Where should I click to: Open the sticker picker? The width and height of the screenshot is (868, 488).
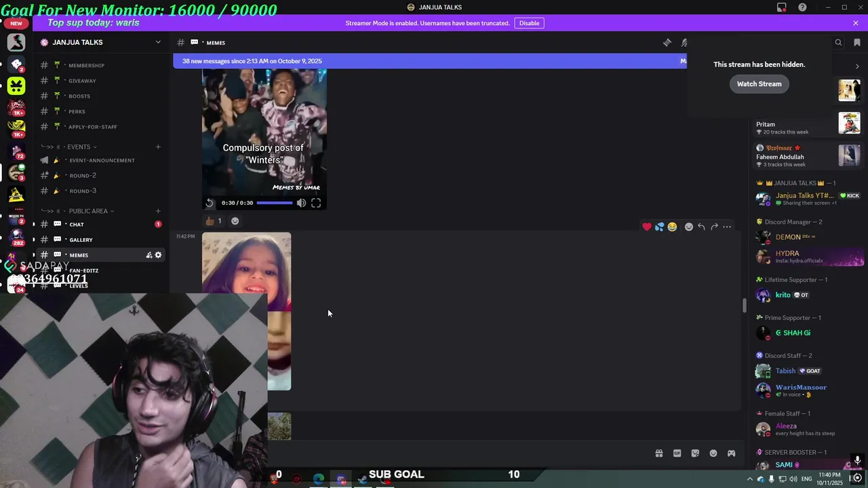click(695, 453)
